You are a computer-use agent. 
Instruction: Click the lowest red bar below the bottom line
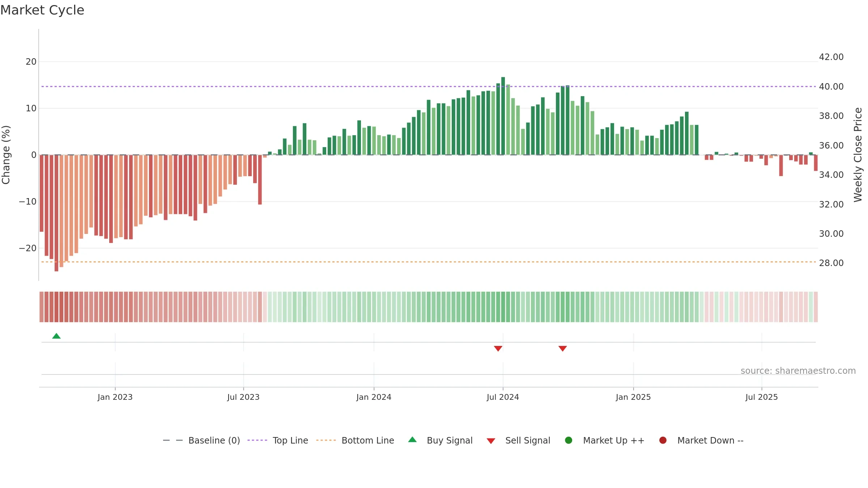tap(56, 213)
